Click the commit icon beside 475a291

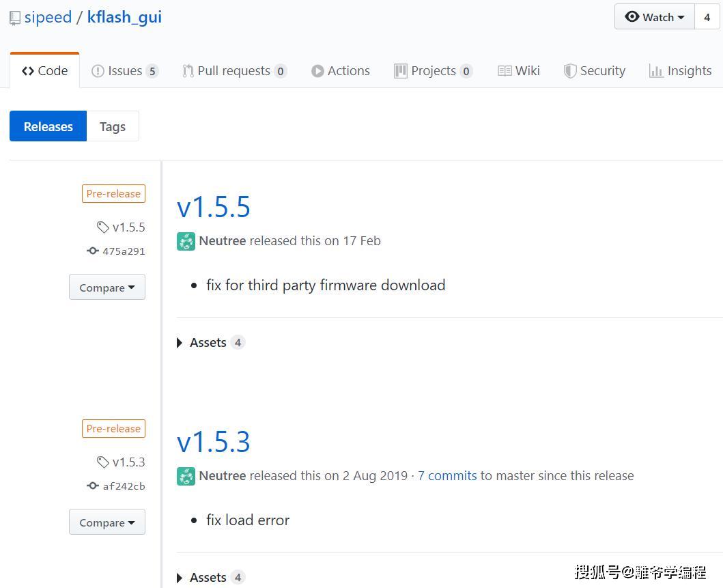93,251
